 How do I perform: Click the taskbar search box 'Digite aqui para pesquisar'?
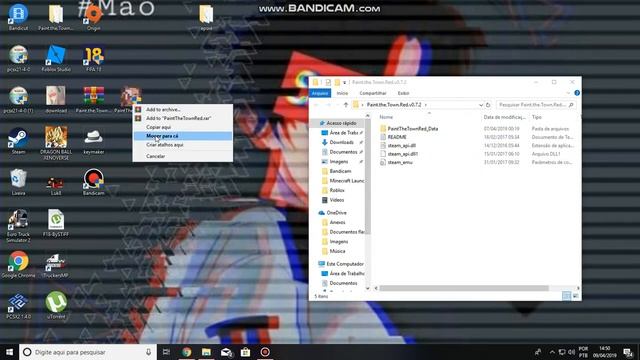coord(88,352)
